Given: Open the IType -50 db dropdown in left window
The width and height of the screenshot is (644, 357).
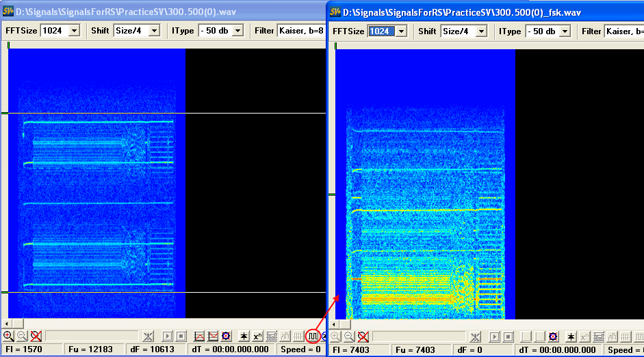Looking at the screenshot, I should (240, 31).
